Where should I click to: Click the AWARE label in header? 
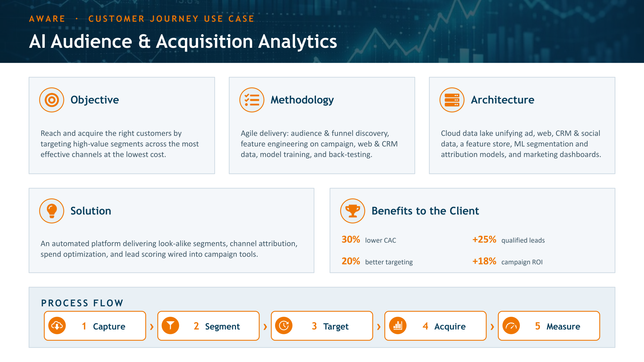coord(47,19)
